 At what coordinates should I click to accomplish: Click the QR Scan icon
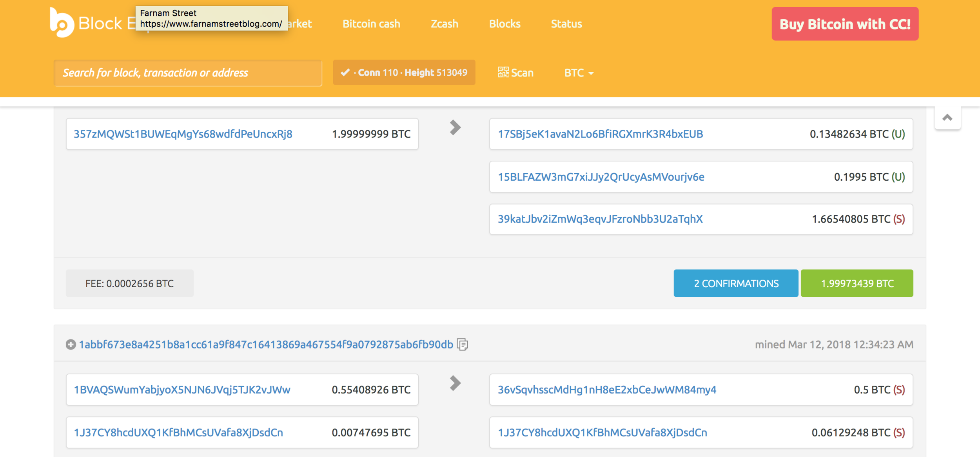[503, 72]
